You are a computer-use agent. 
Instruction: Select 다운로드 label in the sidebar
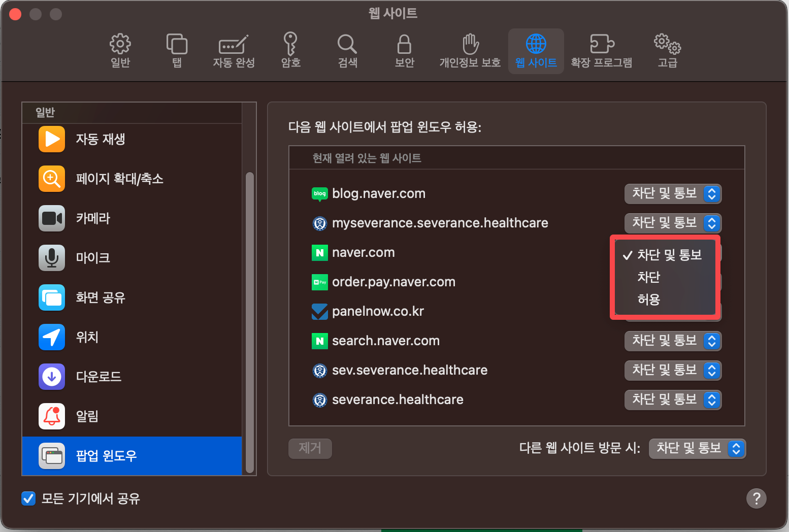point(98,377)
